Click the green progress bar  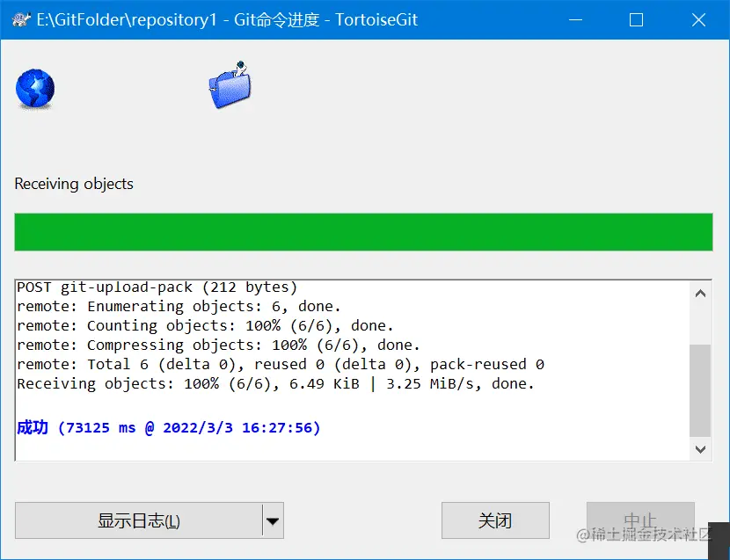pos(363,232)
